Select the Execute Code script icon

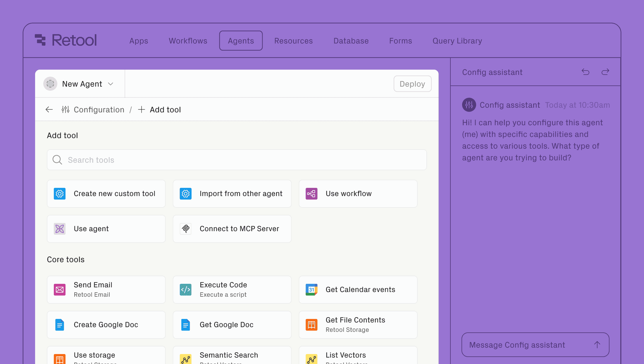[x=185, y=289]
